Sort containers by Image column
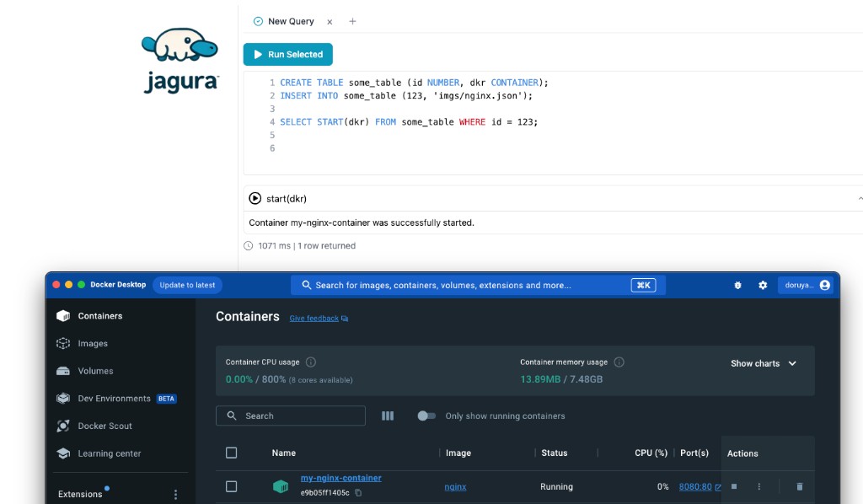The width and height of the screenshot is (863, 504). 458,453
